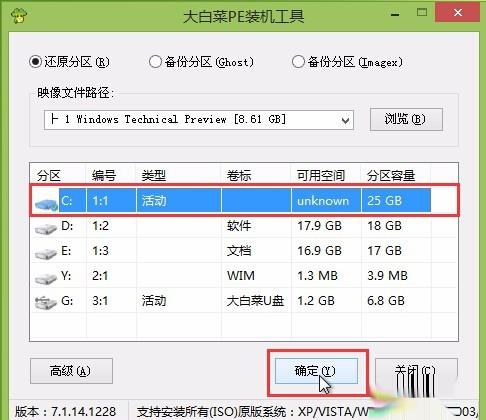Maximize the 大白菜PE装机工具 window
This screenshot has height=420, width=486.
coord(422,13)
